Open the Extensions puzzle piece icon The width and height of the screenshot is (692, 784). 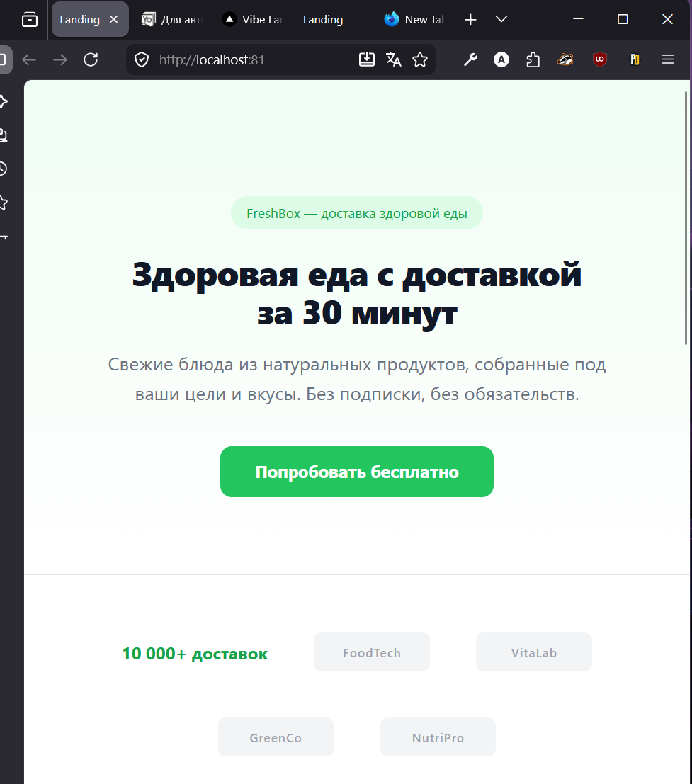[533, 59]
